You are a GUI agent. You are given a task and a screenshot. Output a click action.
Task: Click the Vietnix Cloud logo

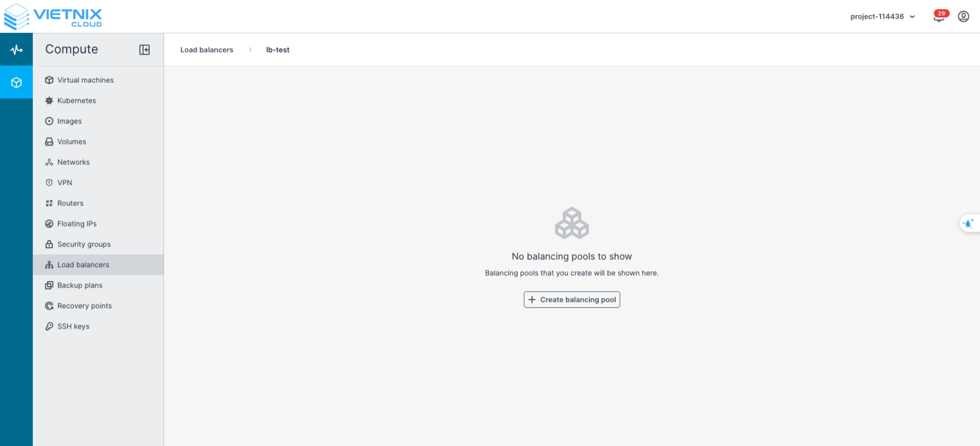click(x=53, y=16)
